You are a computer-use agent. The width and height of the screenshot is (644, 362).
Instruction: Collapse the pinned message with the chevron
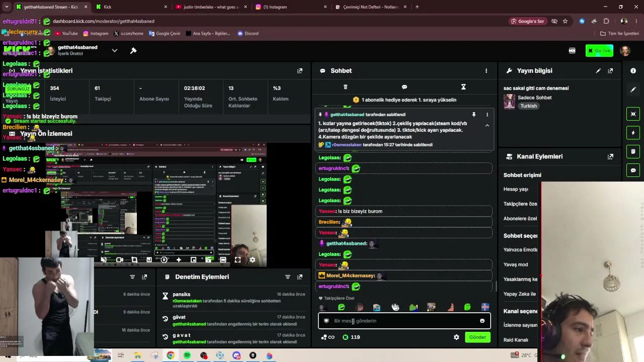pyautogui.click(x=487, y=126)
